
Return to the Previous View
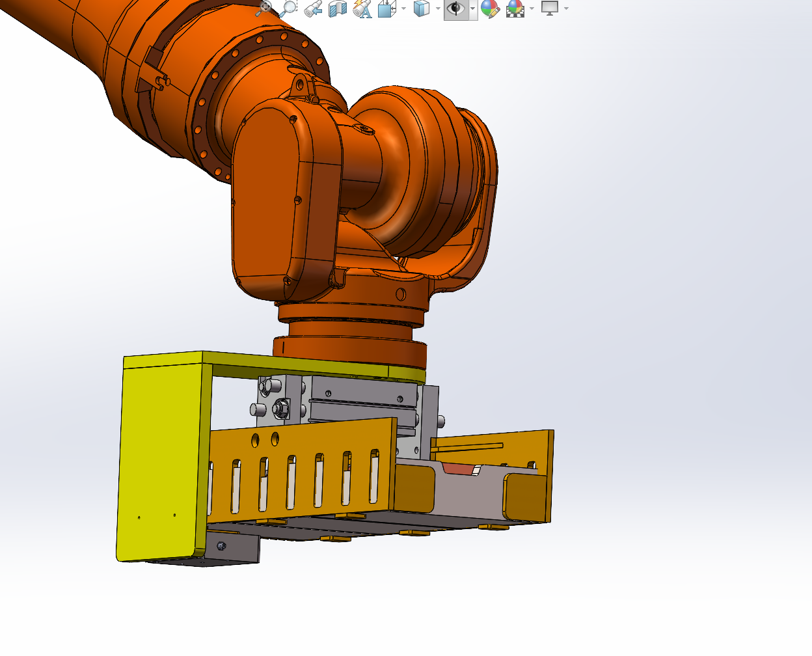point(314,8)
